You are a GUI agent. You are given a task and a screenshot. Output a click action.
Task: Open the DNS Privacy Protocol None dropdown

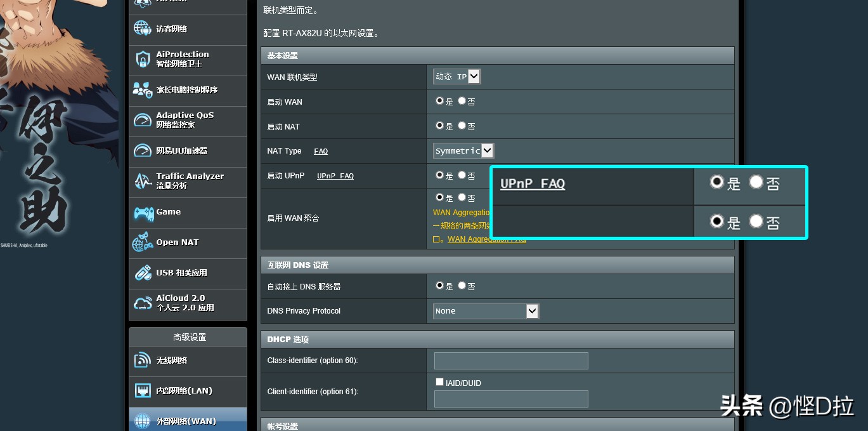tap(486, 311)
